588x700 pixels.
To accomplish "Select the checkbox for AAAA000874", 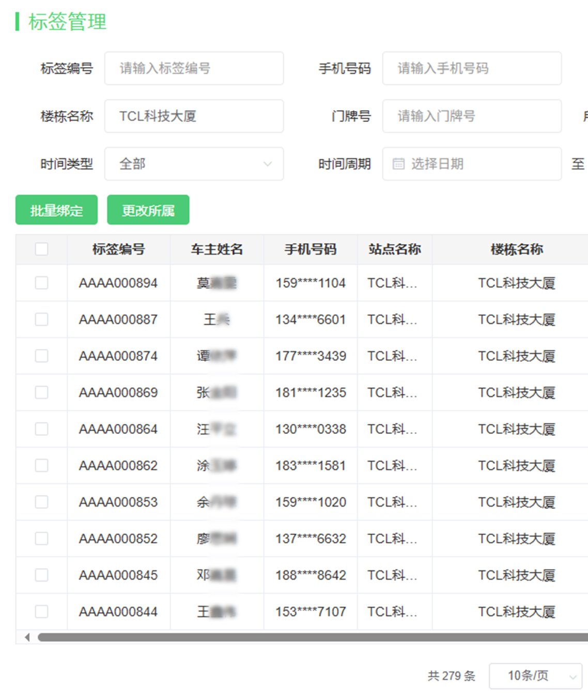I will pyautogui.click(x=41, y=356).
